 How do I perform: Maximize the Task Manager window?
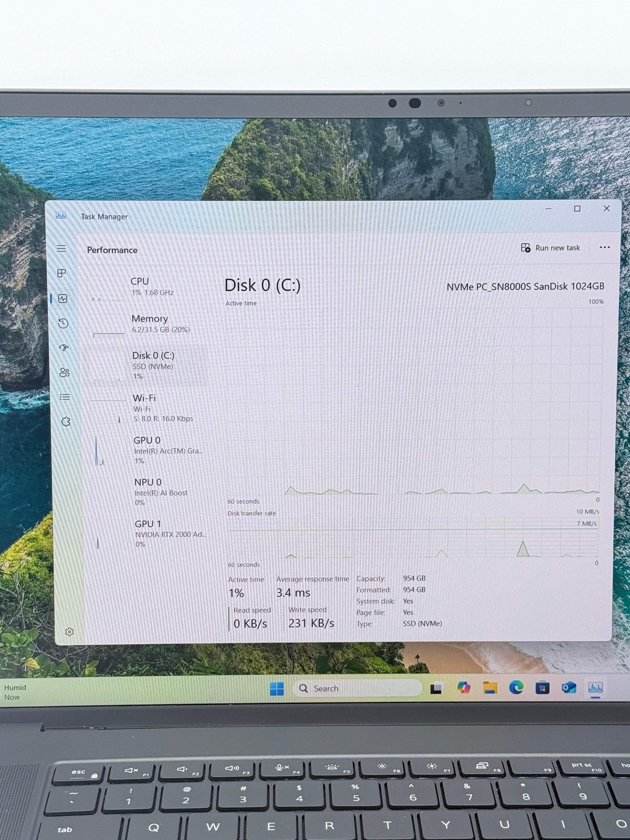[577, 208]
